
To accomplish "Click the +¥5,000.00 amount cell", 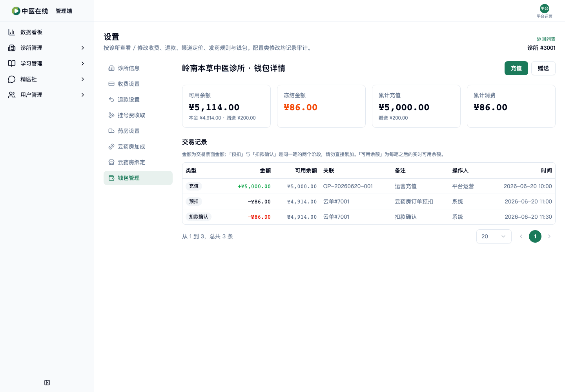I will 254,186.
